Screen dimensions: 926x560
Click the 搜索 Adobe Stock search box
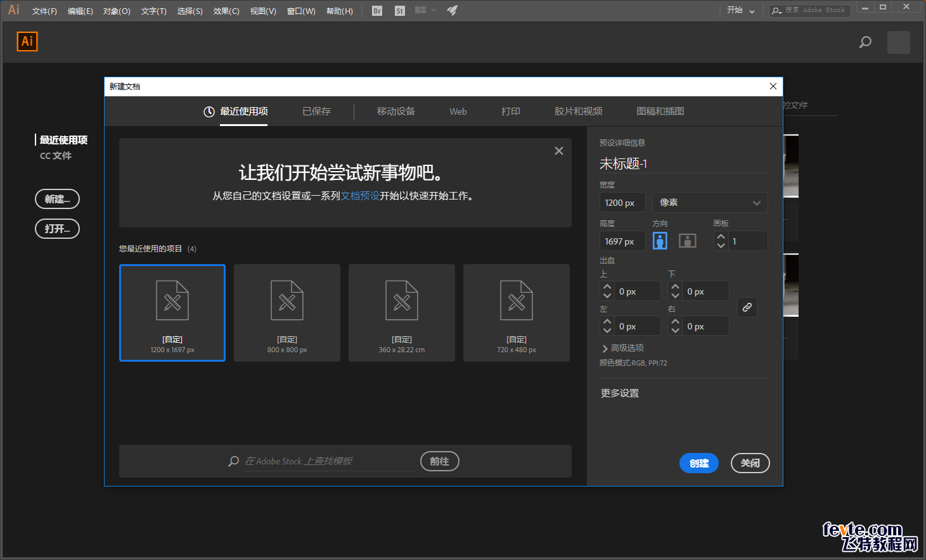tap(810, 10)
